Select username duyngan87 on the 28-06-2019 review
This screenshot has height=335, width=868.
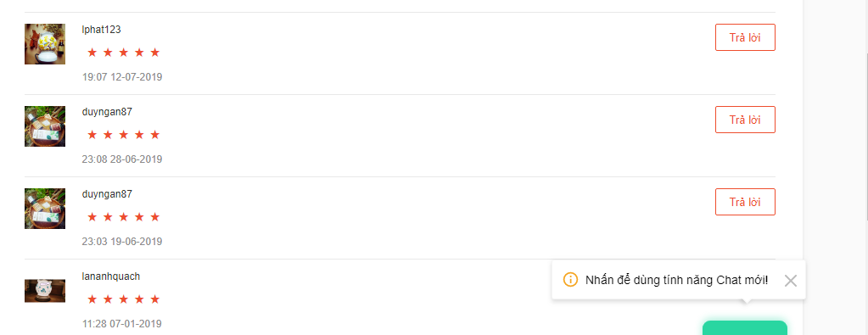pos(107,112)
